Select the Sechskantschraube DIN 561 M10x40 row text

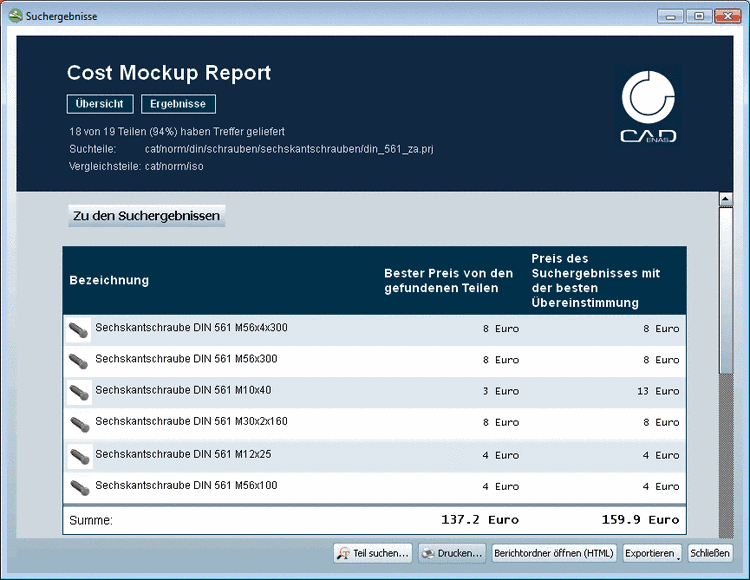pos(182,390)
